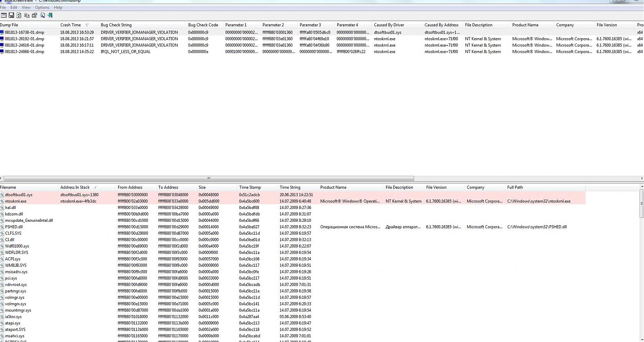Click the Exit toolbar icon
644x342 pixels.
[x=50, y=15]
